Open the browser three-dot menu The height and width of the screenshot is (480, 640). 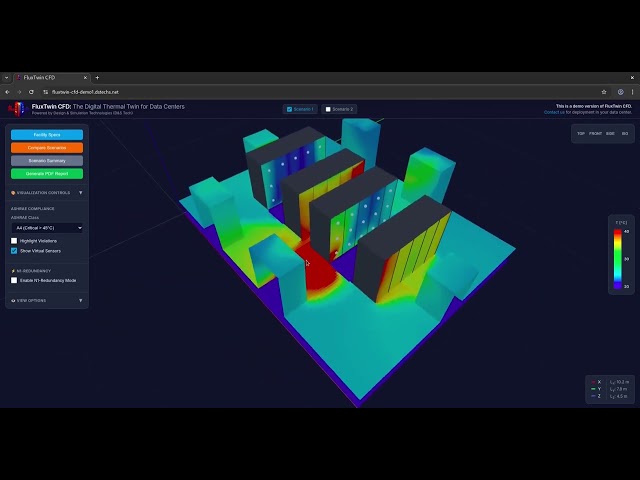pos(632,92)
